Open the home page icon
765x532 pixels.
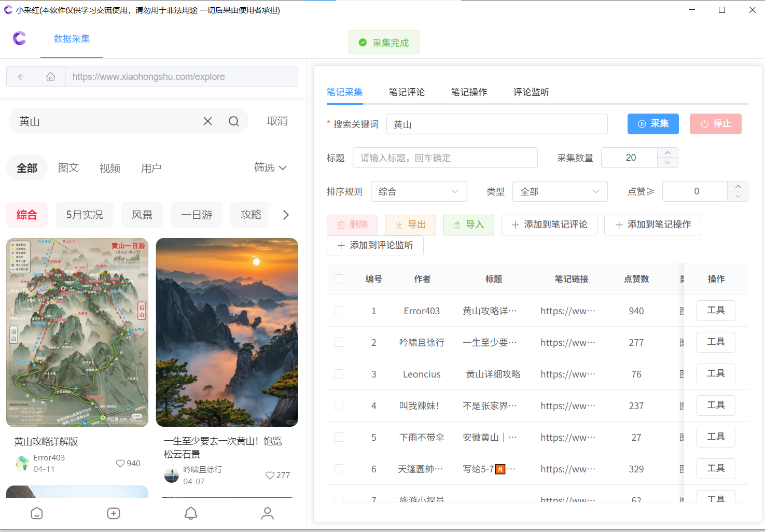point(50,77)
